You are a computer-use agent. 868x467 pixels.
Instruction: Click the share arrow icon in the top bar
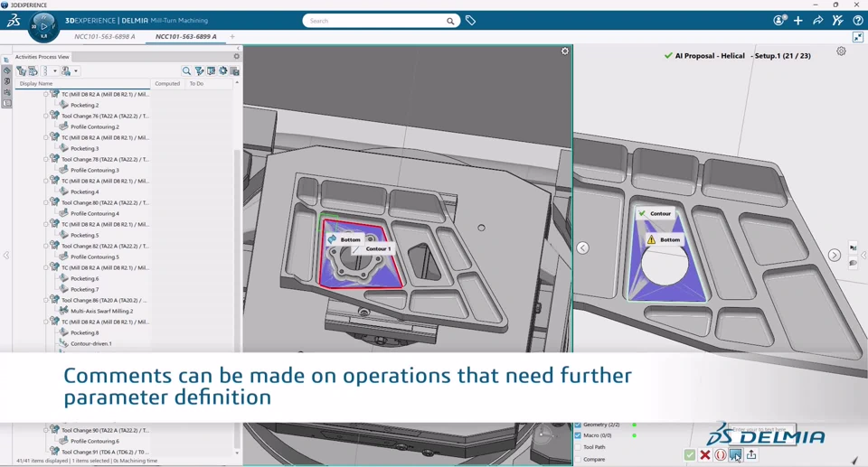(x=817, y=21)
